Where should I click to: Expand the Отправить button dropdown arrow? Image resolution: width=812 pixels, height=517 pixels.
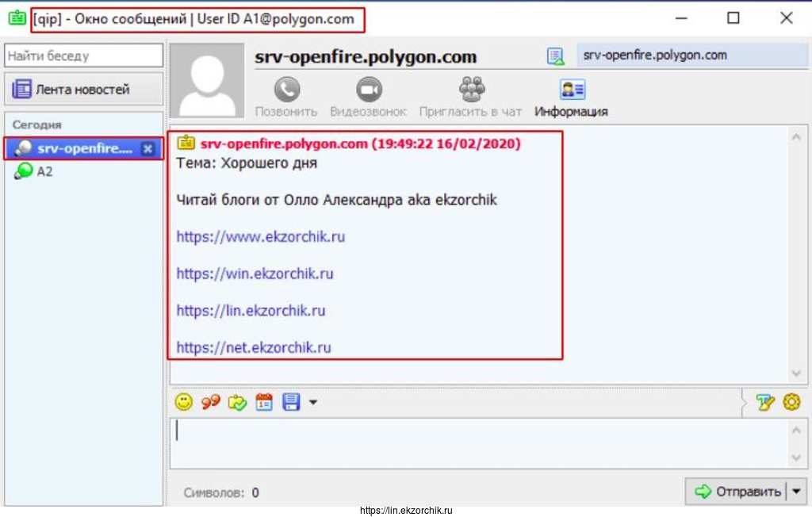click(x=795, y=492)
